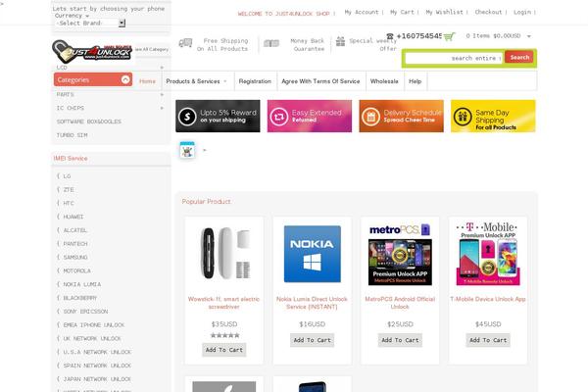Click the calendar icon on Delivery Schedule banner
This screenshot has width=588, height=392.
click(x=370, y=117)
